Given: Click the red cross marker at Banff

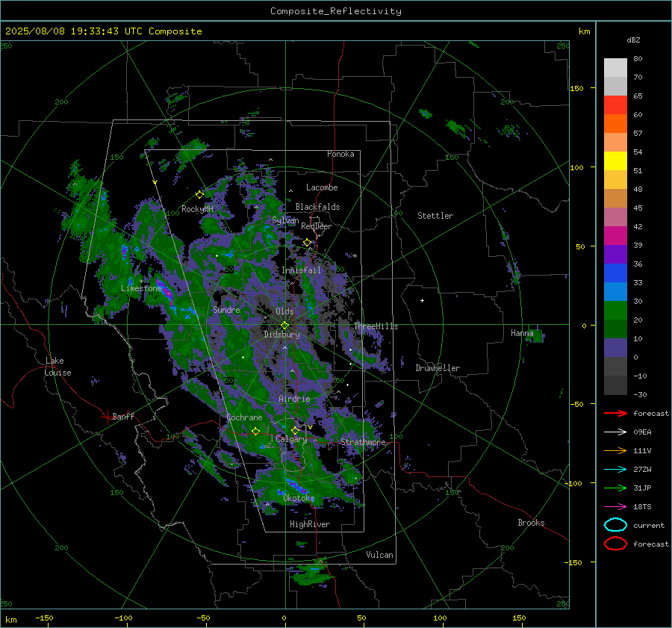Looking at the screenshot, I should click(x=107, y=417).
